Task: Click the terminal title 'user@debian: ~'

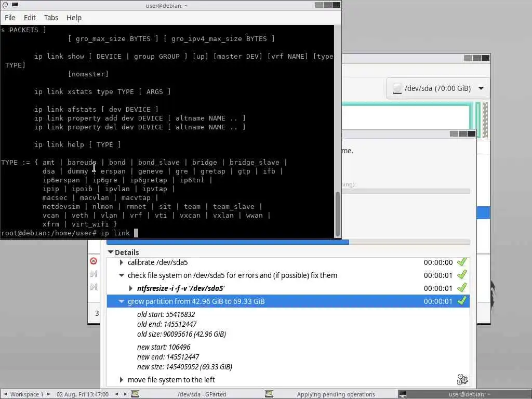Action: 167,5
